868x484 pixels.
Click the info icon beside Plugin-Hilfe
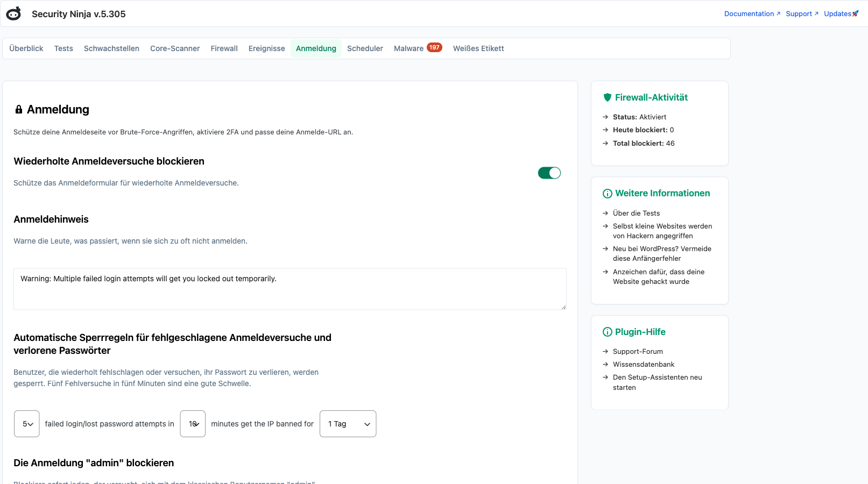(608, 332)
